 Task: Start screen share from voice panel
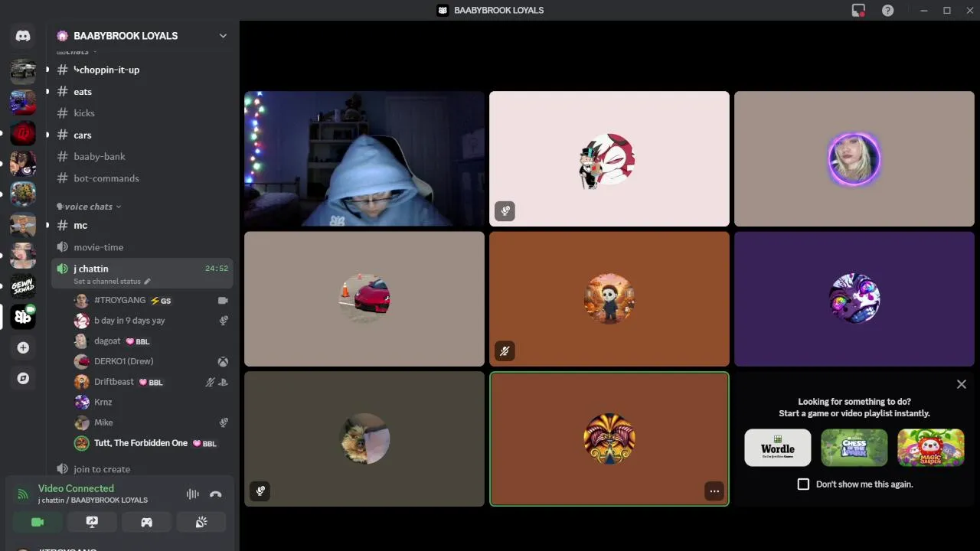click(x=92, y=522)
